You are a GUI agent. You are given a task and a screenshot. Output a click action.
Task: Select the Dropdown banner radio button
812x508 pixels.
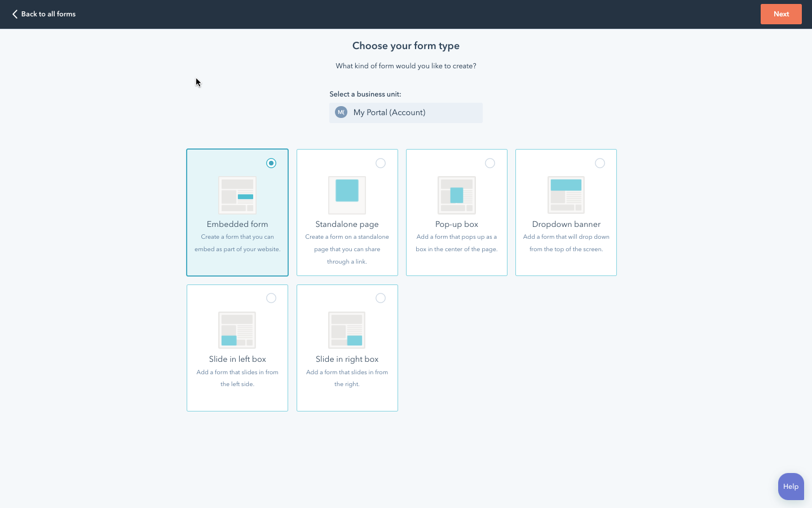point(599,163)
